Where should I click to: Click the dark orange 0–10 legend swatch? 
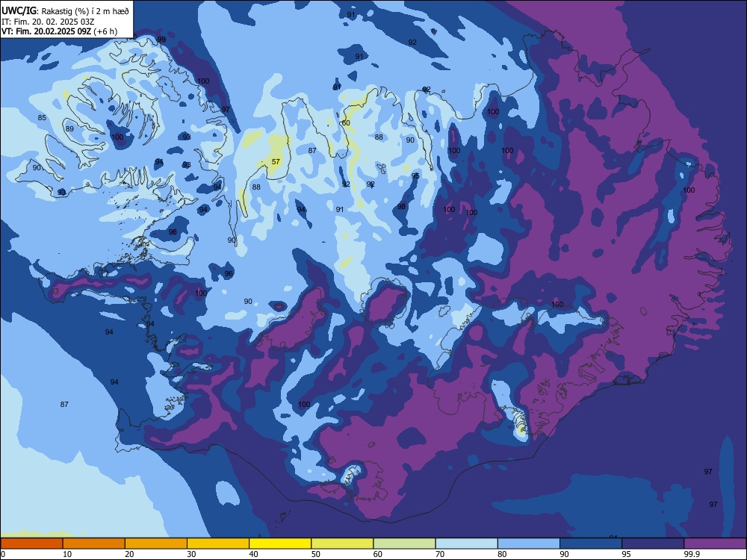pos(31,544)
